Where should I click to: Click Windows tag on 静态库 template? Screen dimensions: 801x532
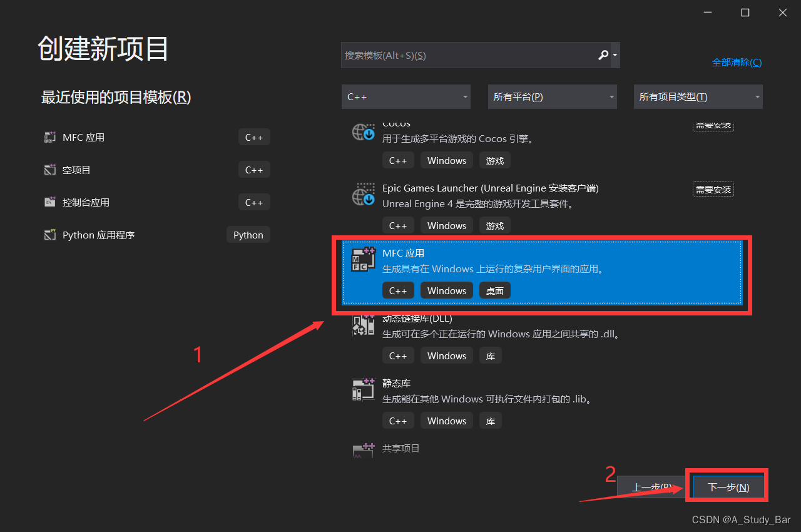(447, 421)
